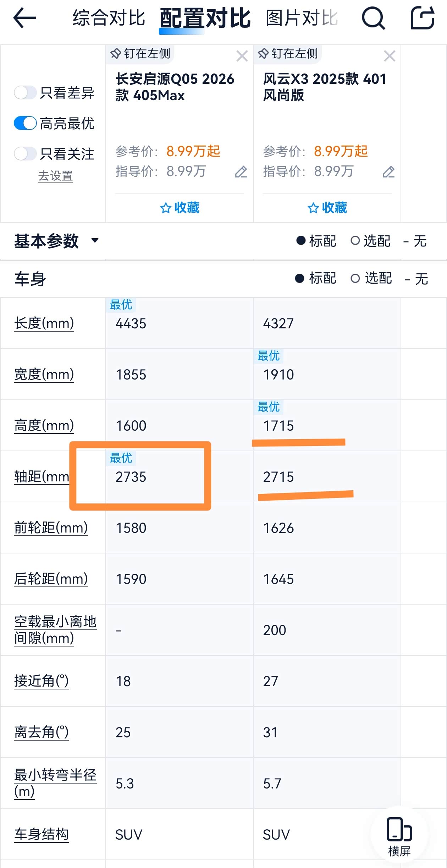Turn on the 只看关注 toggle

[25, 154]
